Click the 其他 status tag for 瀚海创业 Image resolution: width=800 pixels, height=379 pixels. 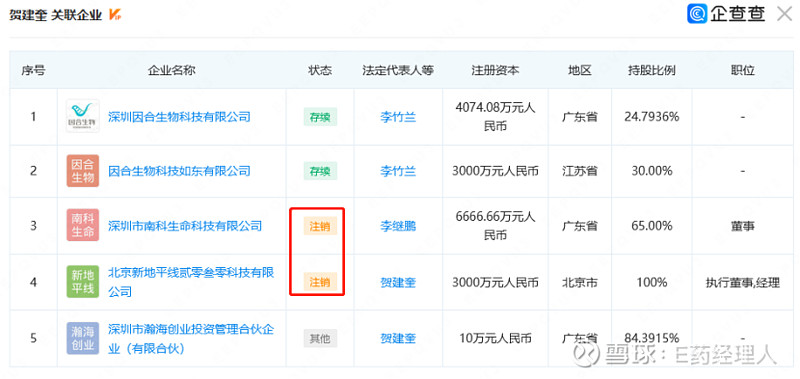point(320,338)
